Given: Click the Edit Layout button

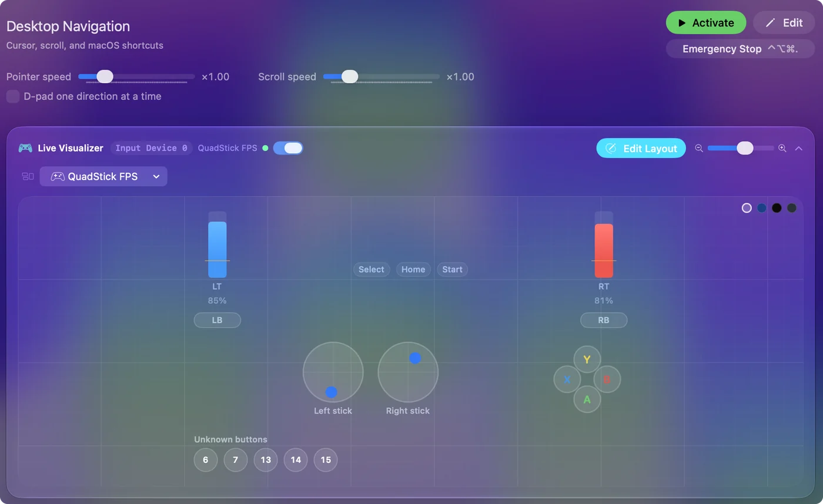Looking at the screenshot, I should click(641, 148).
